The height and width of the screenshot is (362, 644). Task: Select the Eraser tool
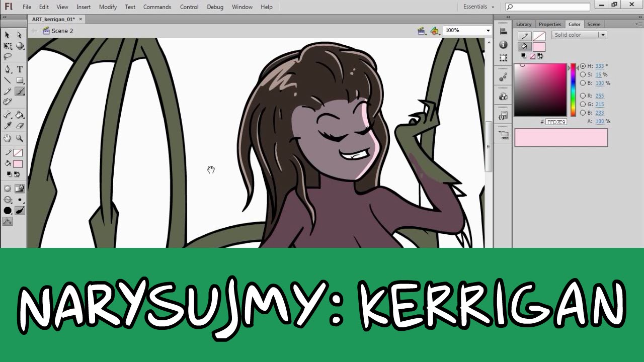[x=20, y=126]
